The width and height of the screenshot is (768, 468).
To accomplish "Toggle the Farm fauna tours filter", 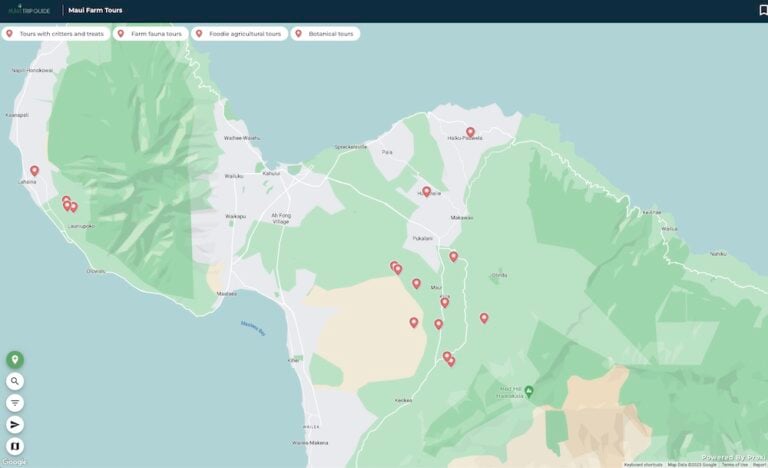I will (150, 34).
